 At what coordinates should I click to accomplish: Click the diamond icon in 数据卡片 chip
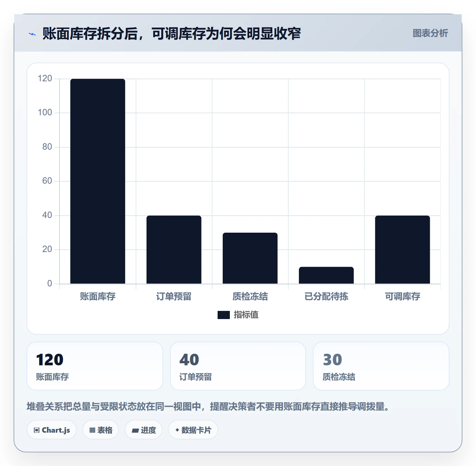177,430
